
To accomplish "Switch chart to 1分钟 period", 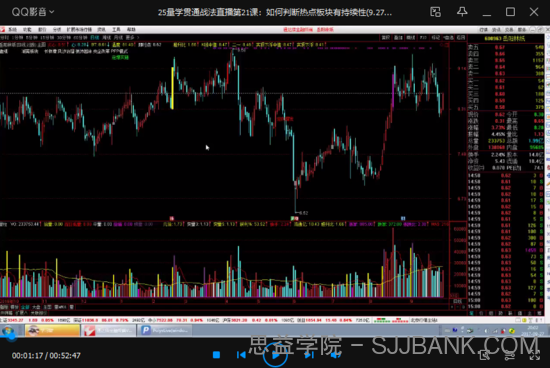I will [18, 37].
